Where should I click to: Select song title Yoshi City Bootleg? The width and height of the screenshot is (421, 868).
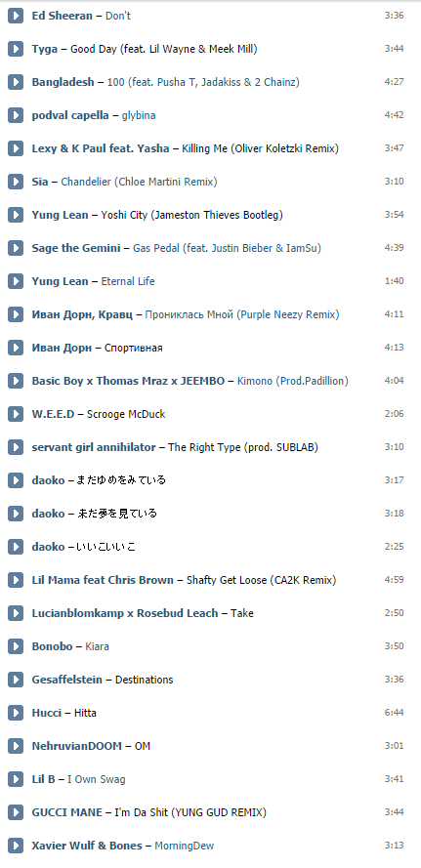(191, 216)
